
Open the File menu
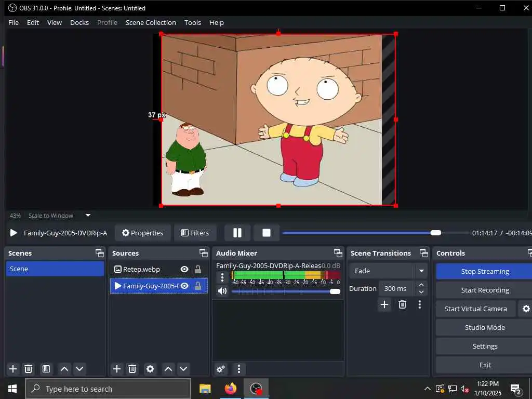click(x=14, y=22)
